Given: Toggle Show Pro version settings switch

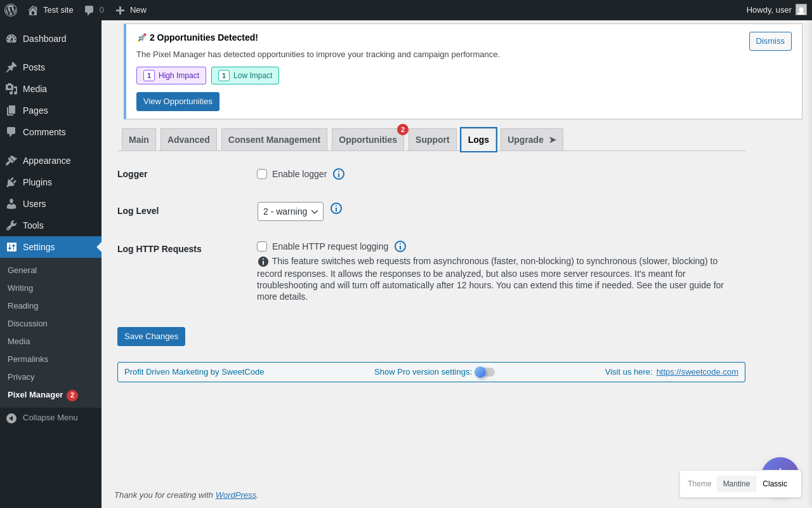Looking at the screenshot, I should [x=485, y=372].
